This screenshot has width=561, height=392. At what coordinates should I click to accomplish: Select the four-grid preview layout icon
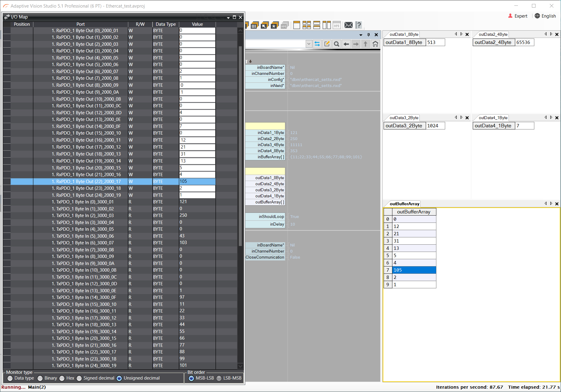[307, 25]
